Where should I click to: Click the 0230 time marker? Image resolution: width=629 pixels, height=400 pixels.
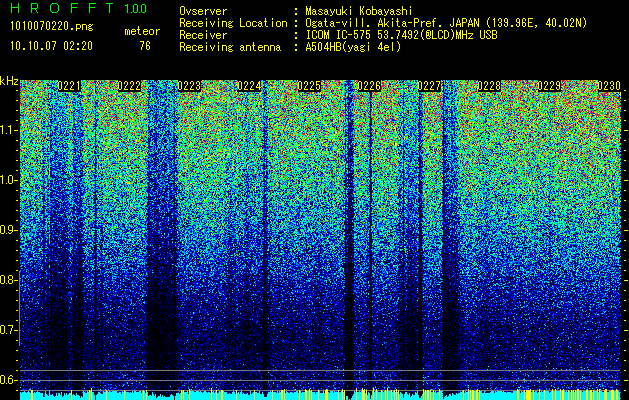point(609,86)
